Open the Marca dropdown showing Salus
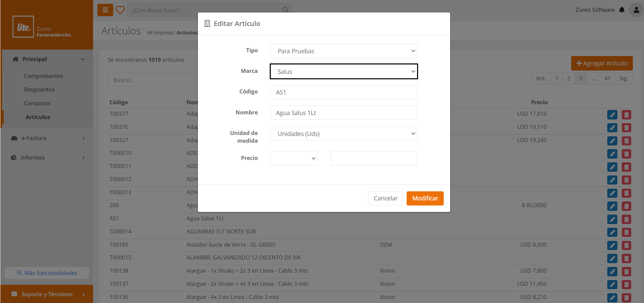Viewport: 644px width, 303px height. (344, 72)
